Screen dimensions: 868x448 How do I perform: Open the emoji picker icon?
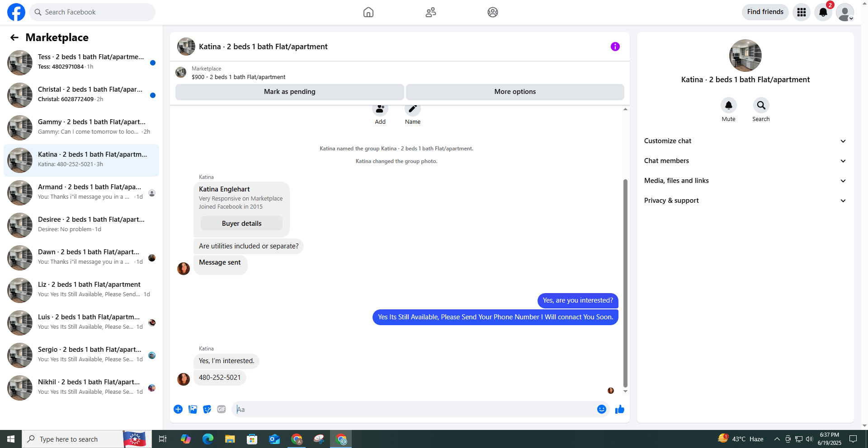602,409
